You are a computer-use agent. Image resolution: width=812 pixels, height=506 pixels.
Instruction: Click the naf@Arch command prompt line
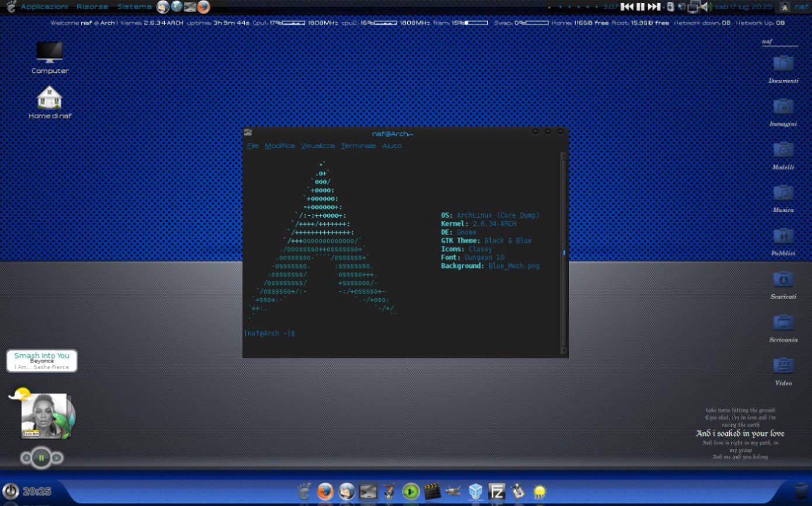click(270, 333)
